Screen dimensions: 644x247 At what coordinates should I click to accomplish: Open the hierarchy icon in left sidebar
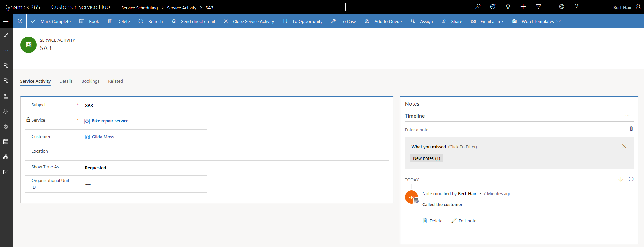coord(6,157)
